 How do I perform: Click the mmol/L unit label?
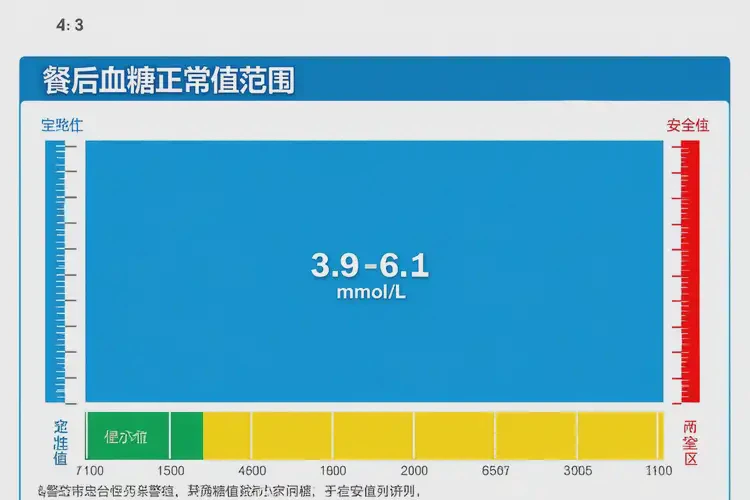[x=370, y=294]
